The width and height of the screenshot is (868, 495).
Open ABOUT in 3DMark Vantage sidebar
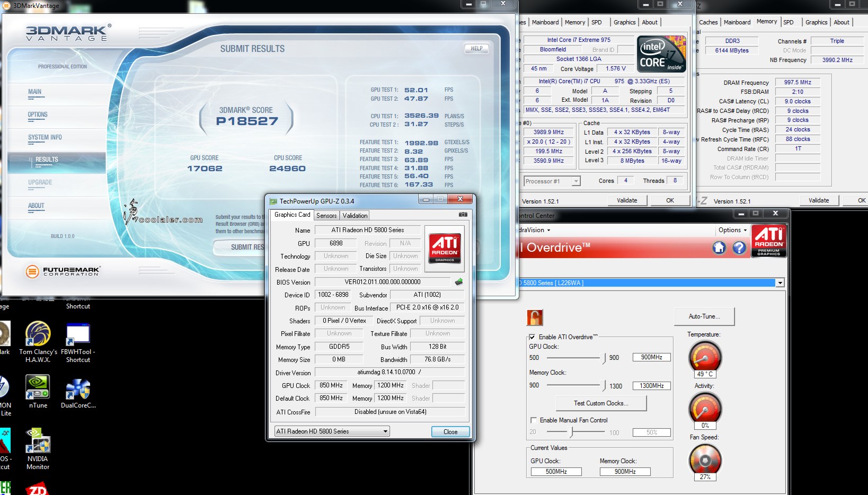36,206
